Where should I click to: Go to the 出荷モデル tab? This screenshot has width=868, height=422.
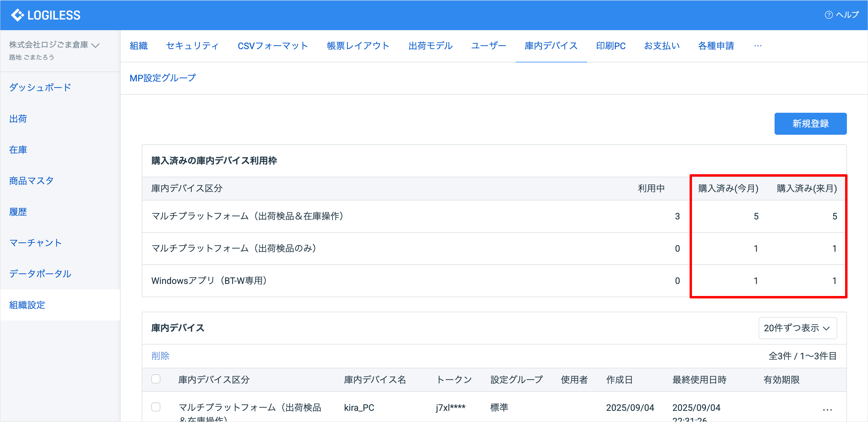430,46
